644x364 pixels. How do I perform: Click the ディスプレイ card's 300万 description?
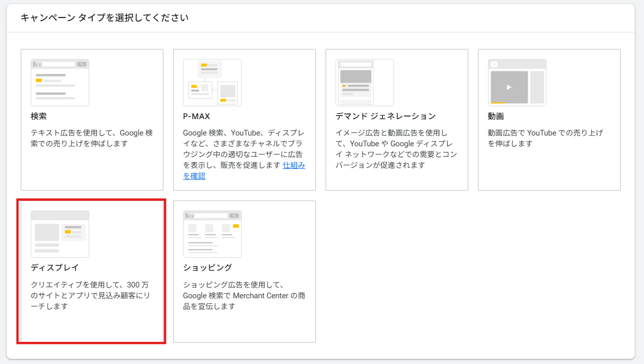pos(90,296)
